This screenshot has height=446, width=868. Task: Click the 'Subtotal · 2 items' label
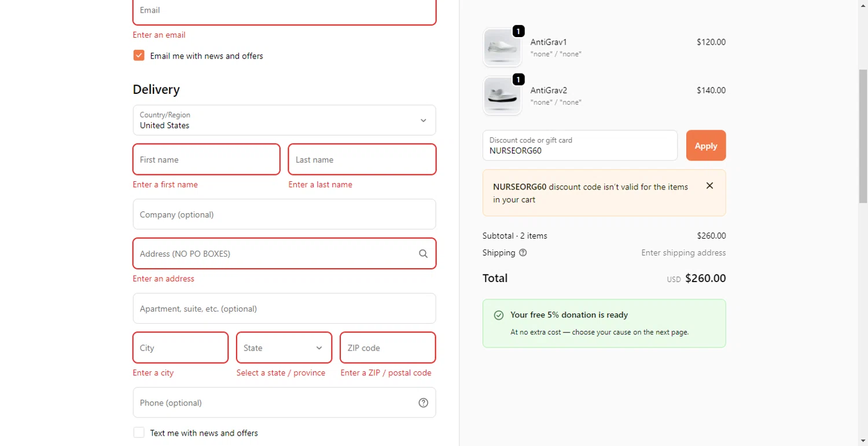[515, 236]
